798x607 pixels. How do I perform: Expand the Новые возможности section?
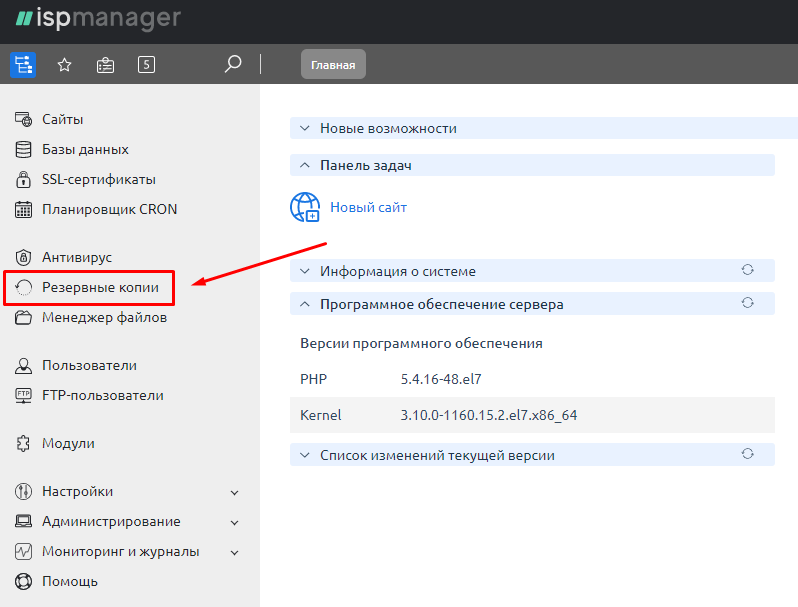(x=305, y=128)
